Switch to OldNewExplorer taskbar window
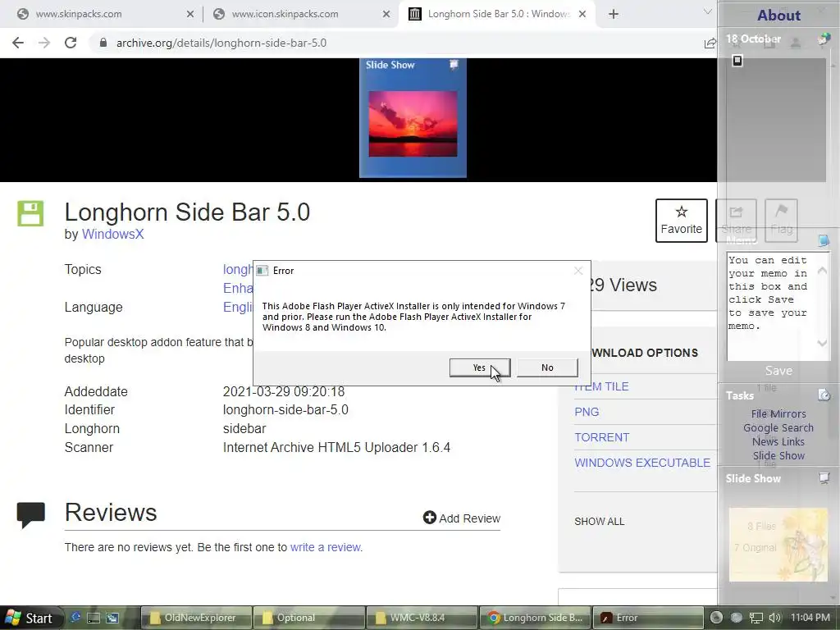The height and width of the screenshot is (630, 840). tap(196, 618)
